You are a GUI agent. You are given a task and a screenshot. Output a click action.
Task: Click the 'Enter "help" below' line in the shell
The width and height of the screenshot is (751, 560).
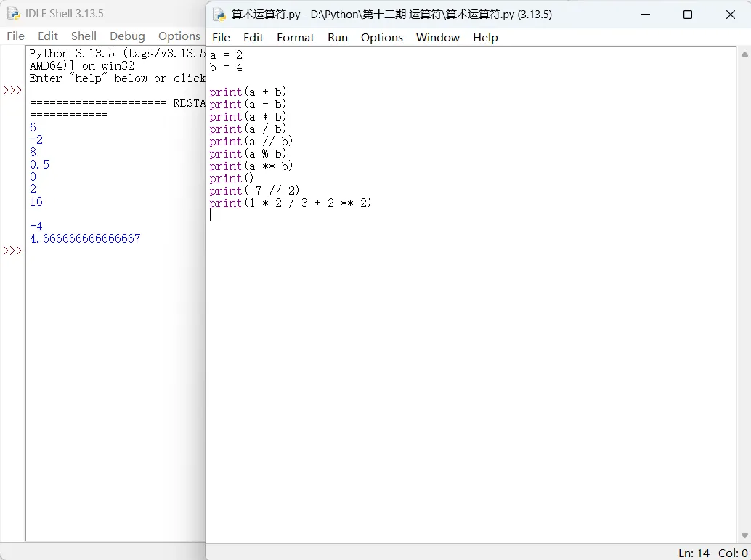click(x=118, y=78)
